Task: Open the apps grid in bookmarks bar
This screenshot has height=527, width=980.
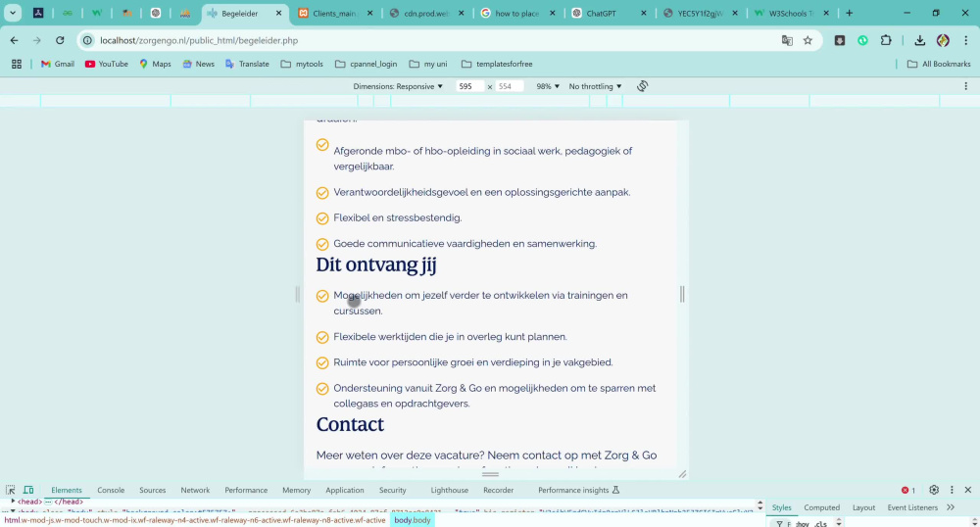Action: pyautogui.click(x=17, y=64)
